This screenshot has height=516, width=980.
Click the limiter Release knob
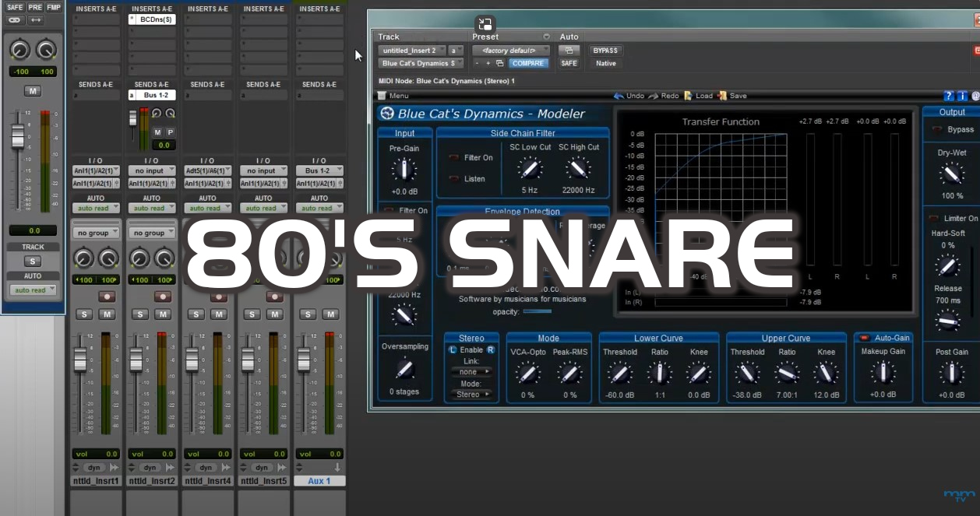tap(947, 319)
